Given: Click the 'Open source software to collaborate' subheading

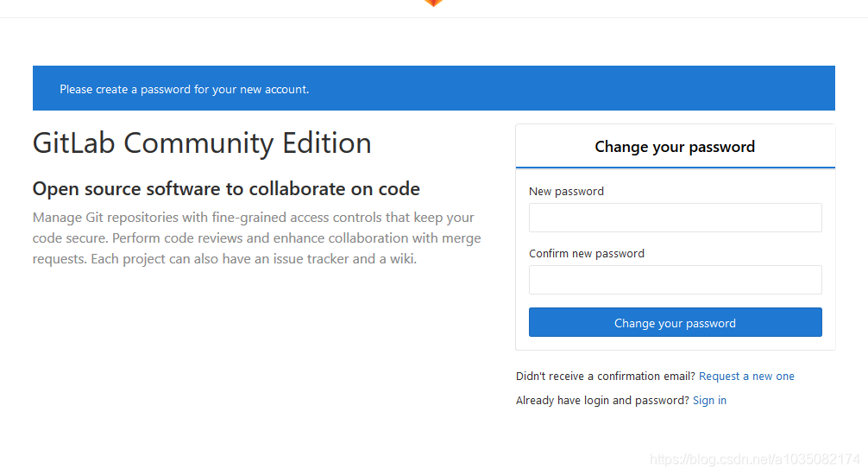Looking at the screenshot, I should point(226,188).
